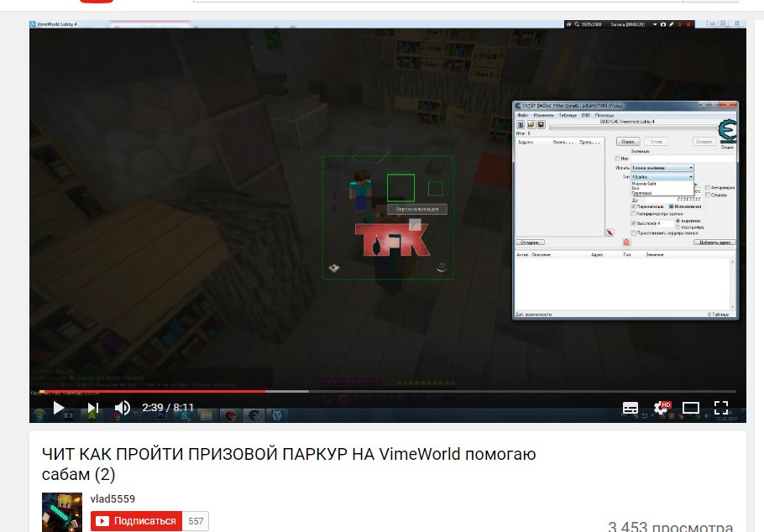Play the paused YouTube video
This screenshot has width=764, height=532.
point(59,407)
